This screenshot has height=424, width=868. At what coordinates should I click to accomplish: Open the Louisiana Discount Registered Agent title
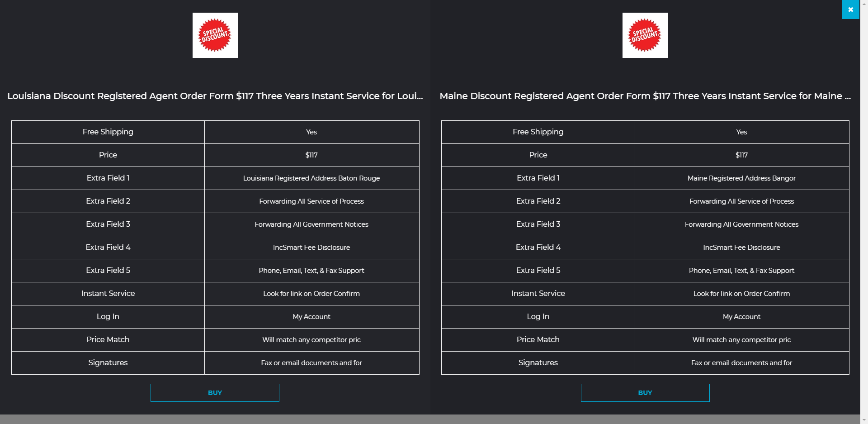pos(215,96)
